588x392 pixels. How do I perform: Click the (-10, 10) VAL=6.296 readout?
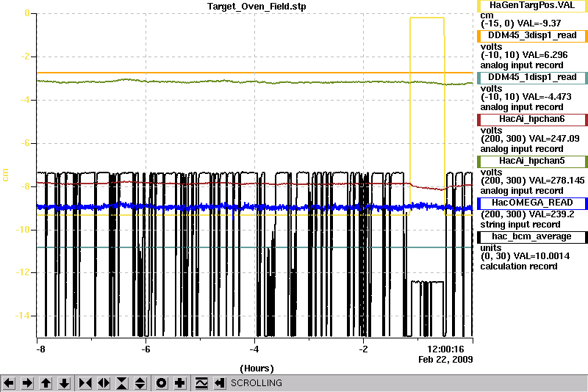[x=524, y=55]
